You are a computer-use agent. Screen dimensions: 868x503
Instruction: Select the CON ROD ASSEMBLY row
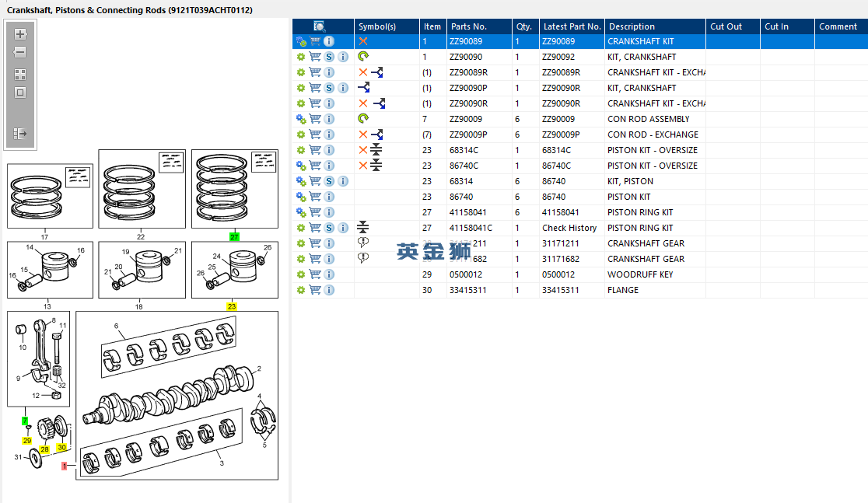pyautogui.click(x=647, y=119)
